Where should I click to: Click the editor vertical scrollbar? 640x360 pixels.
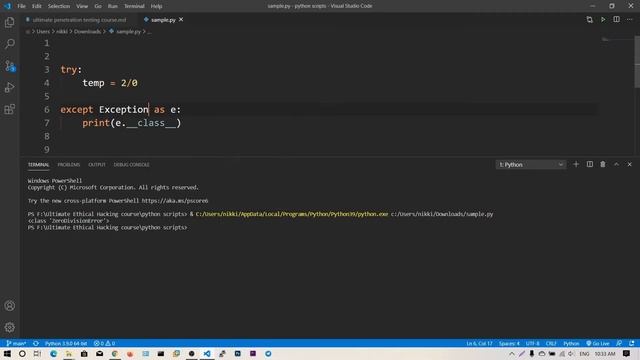(637, 62)
